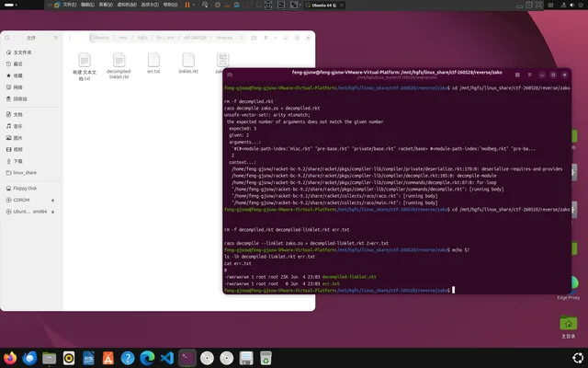Click mnt segment in Files path bar
588x368 pixels.
point(123,38)
